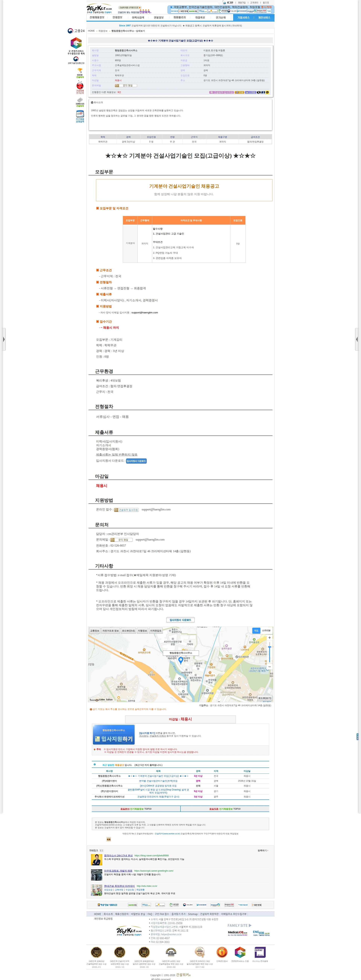The height and width of the screenshot is (980, 361).
Task: Open the 전체채용정보 menu
Action: (97, 18)
